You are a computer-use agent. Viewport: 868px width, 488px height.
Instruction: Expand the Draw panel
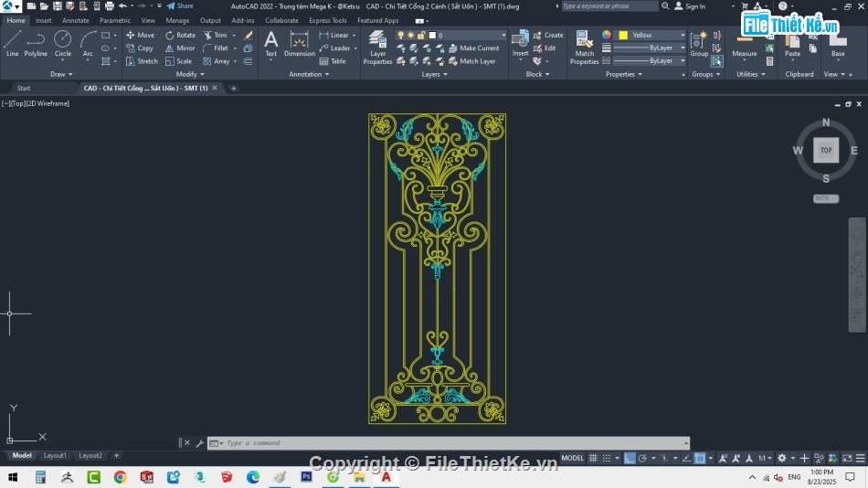pos(61,74)
